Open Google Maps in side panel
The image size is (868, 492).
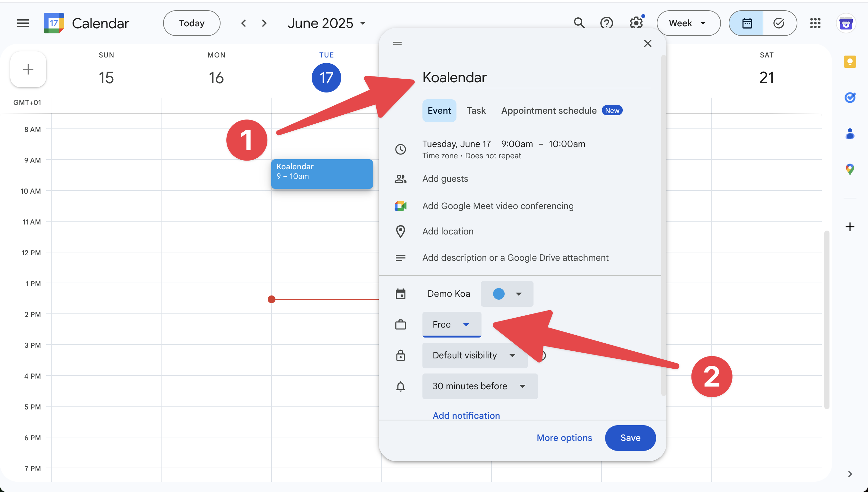[x=850, y=169]
